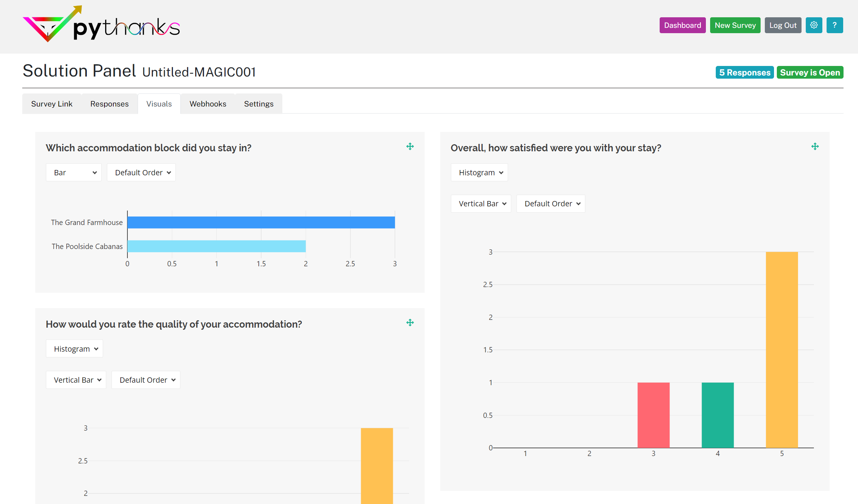858x504 pixels.
Task: Click move handle on satisfaction chart
Action: [x=815, y=147]
